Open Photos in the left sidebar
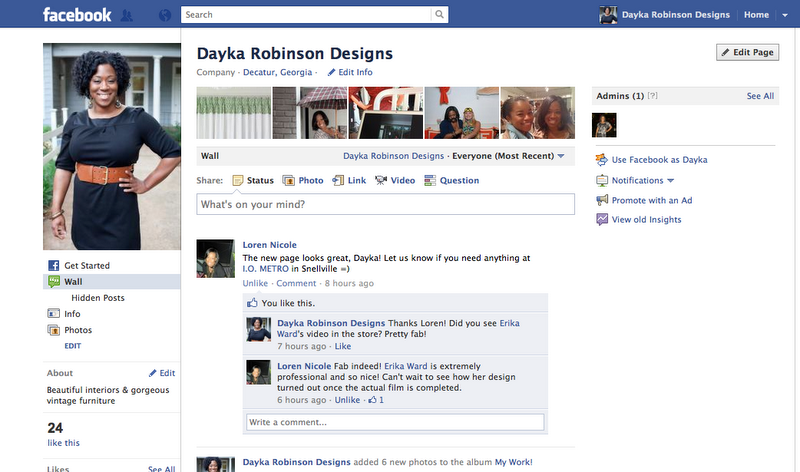This screenshot has width=800, height=472. 70,330
